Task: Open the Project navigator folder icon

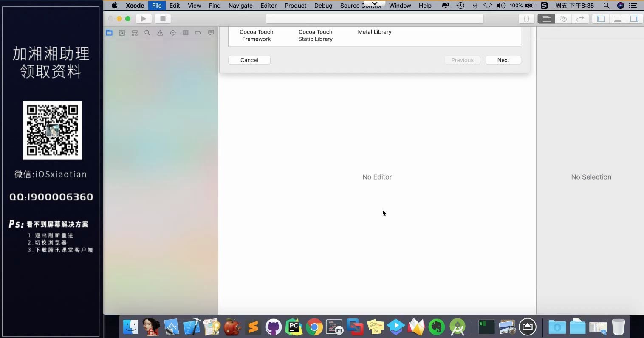Action: (109, 33)
